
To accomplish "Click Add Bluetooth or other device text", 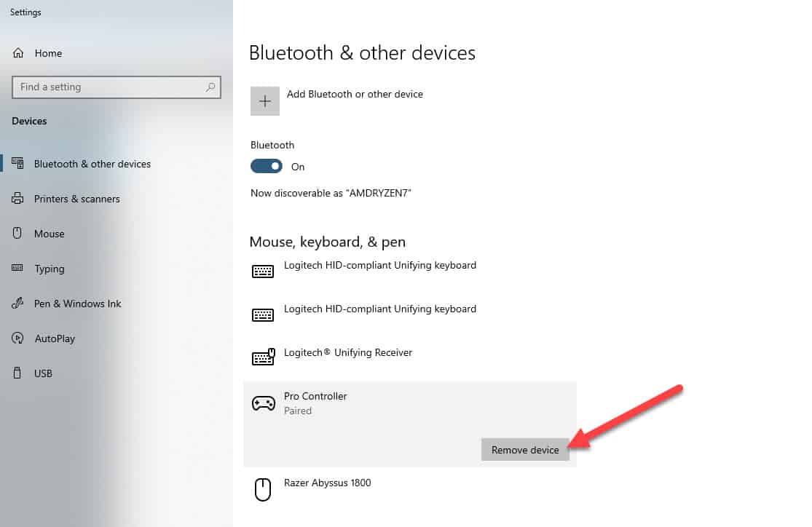I will (x=355, y=94).
